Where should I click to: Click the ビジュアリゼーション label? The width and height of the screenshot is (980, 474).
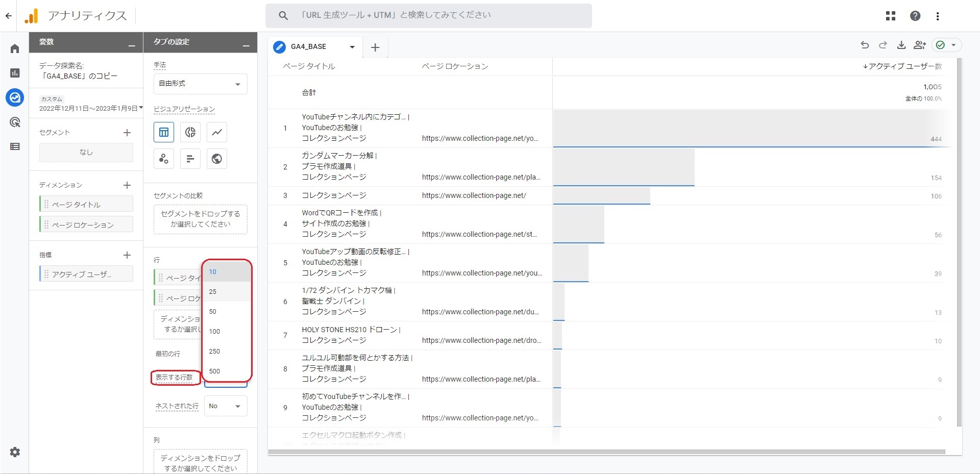click(x=184, y=109)
